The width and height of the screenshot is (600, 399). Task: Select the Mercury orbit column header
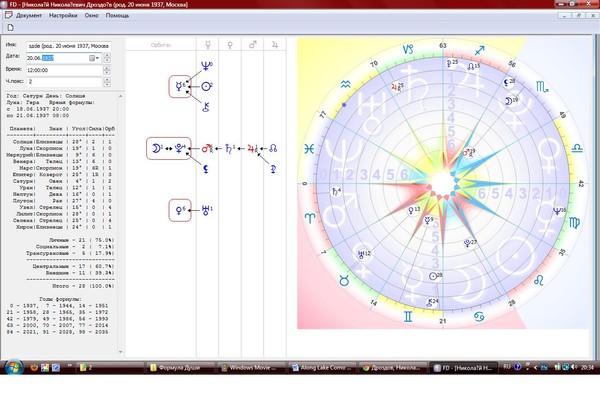click(208, 45)
